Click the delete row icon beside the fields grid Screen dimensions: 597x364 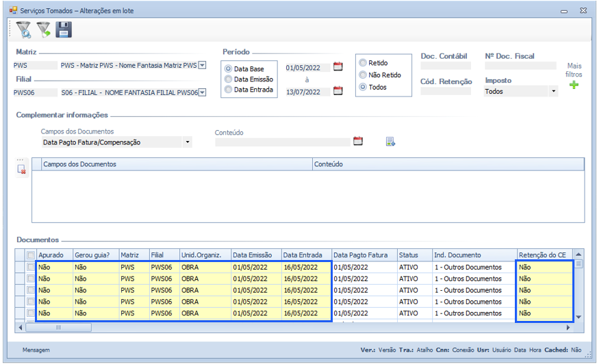[22, 170]
